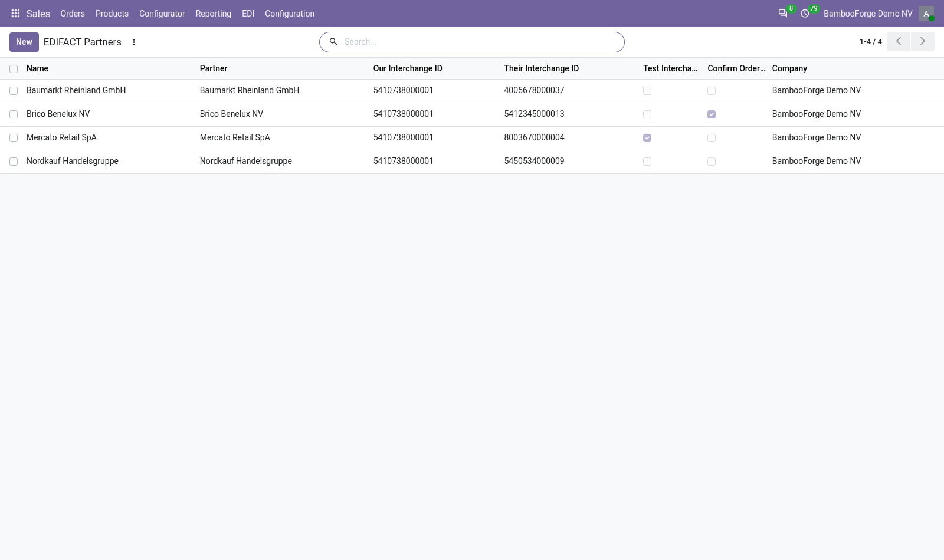This screenshot has width=944, height=560.
Task: Open the discuss messages icon
Action: [783, 14]
